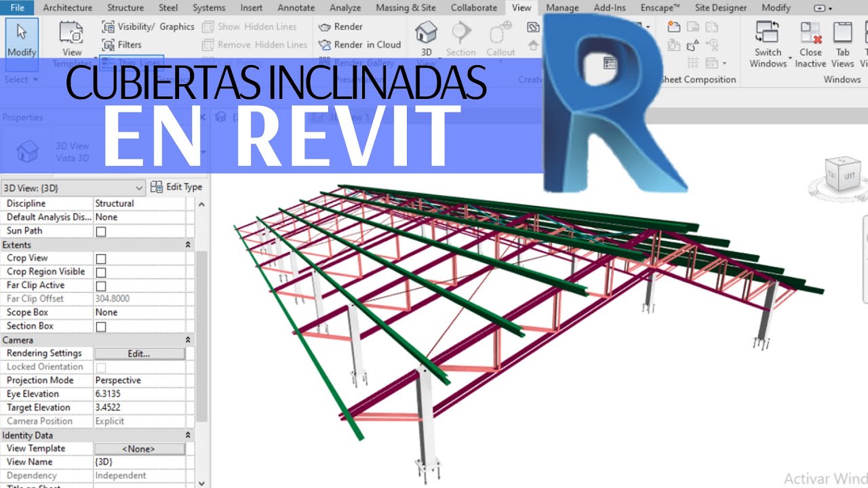Open the Manage tab

[x=562, y=8]
